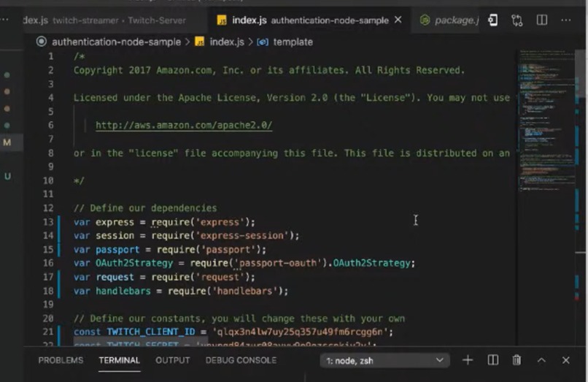Viewport: 588px width, 382px height.
Task: Split the editor to the right
Action: click(x=542, y=20)
